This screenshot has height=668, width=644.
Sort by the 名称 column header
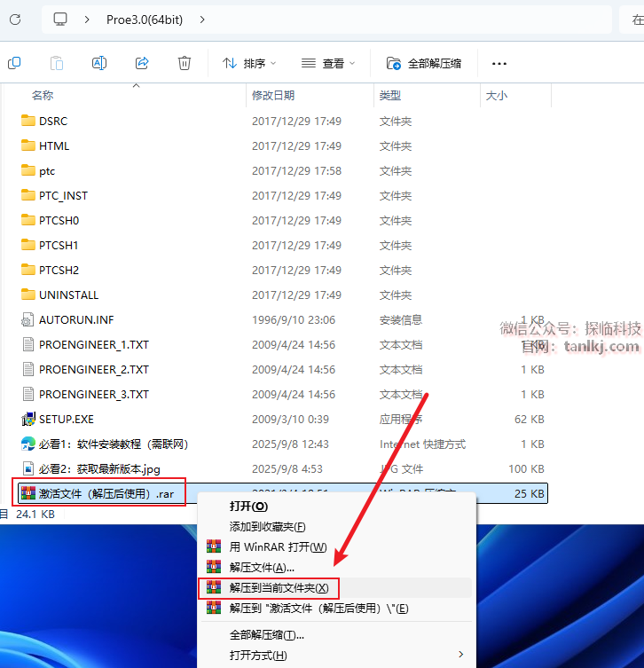(x=43, y=96)
